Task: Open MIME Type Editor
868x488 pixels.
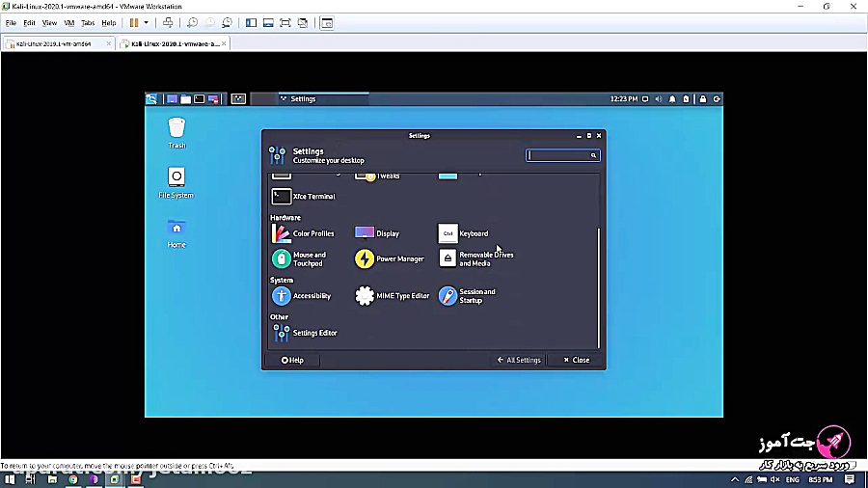Action: [x=392, y=296]
